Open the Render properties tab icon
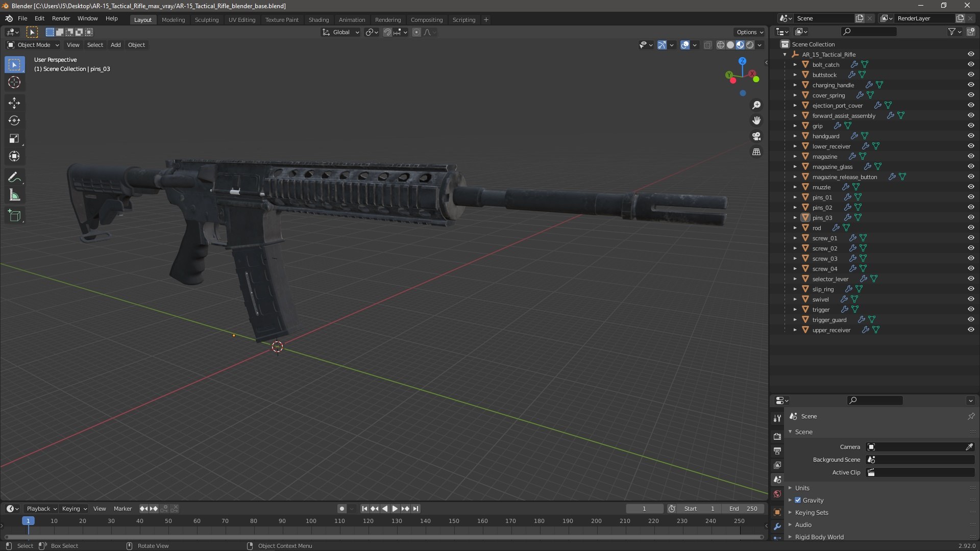Screen dimensions: 980x551 pos(777,437)
